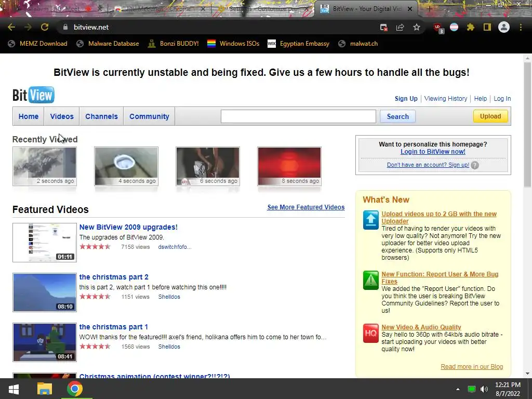Open Viewing History link
Viewport: 532px width, 399px height.
[445, 98]
